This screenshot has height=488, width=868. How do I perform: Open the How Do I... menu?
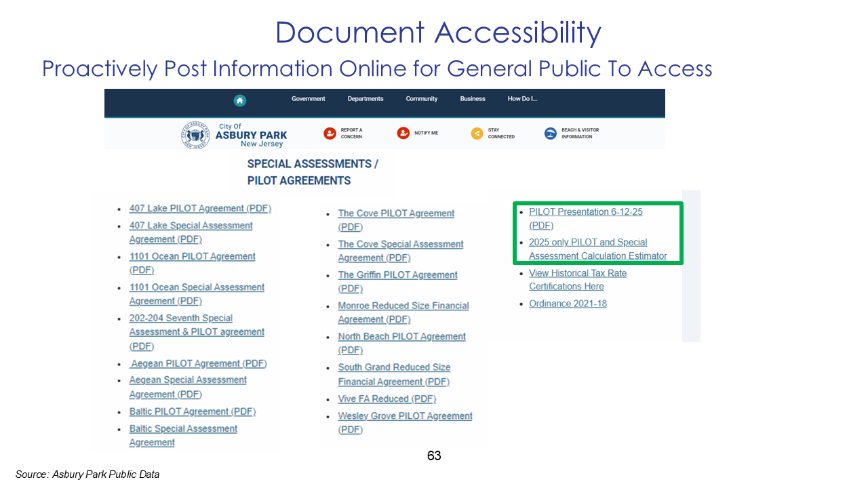522,99
